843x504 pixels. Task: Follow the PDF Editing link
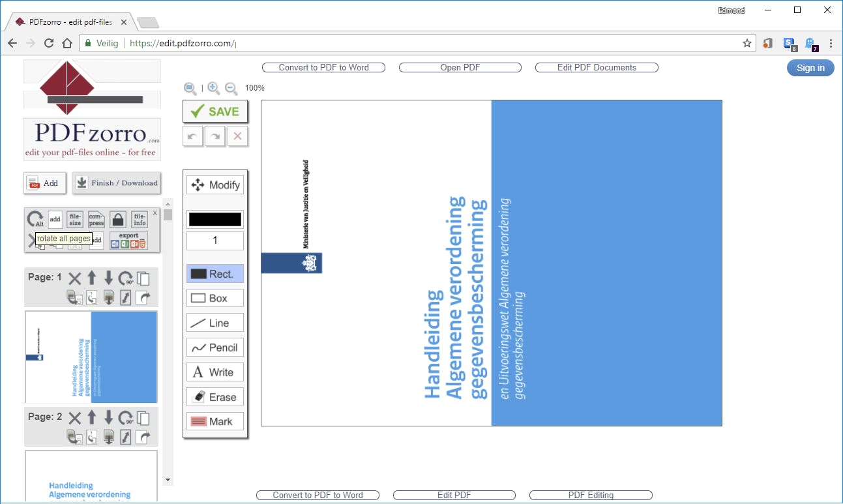pyautogui.click(x=591, y=496)
